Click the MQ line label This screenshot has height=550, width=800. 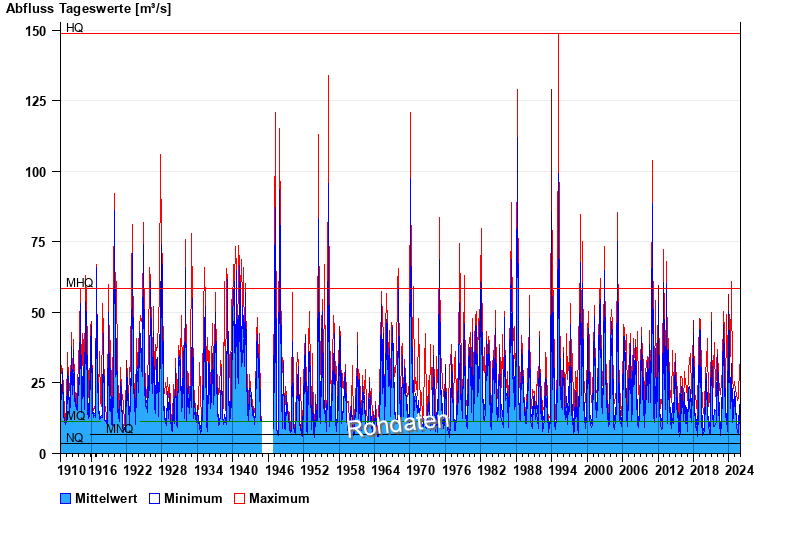(x=75, y=416)
